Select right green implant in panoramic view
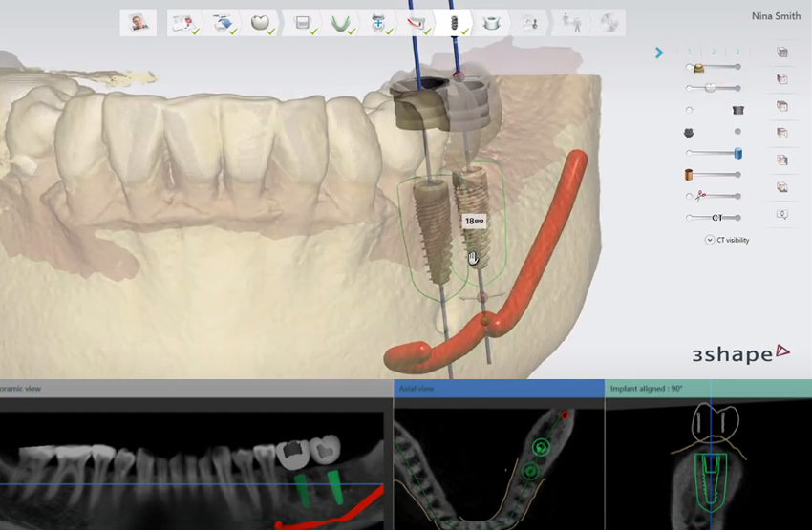Viewport: 812px width, 532px height. (x=334, y=487)
